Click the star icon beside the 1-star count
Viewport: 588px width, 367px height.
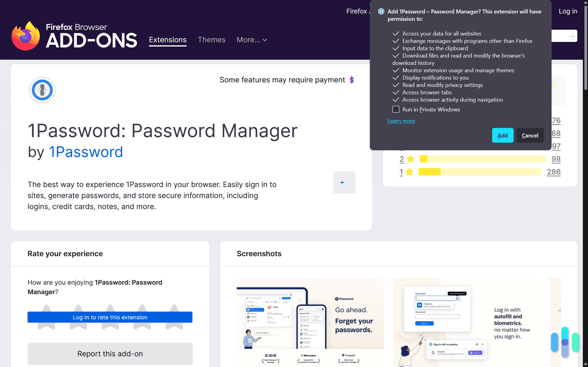click(410, 172)
